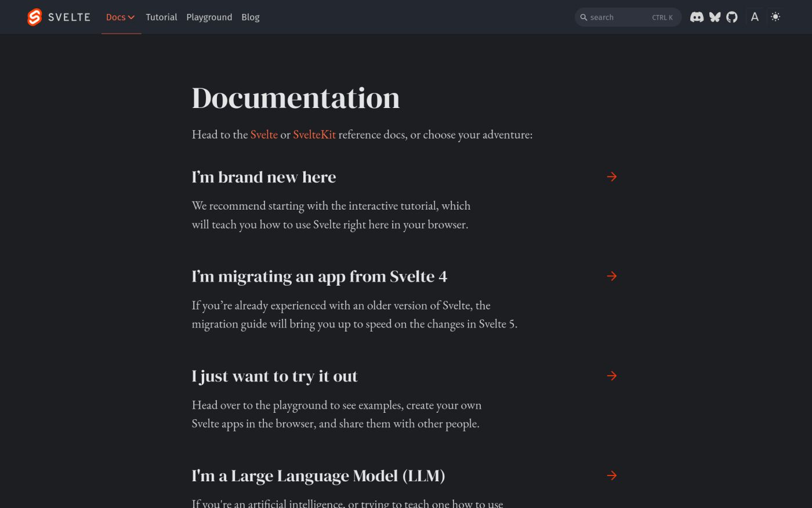Open I'm a Large Language Model (LLM) heading

(318, 476)
